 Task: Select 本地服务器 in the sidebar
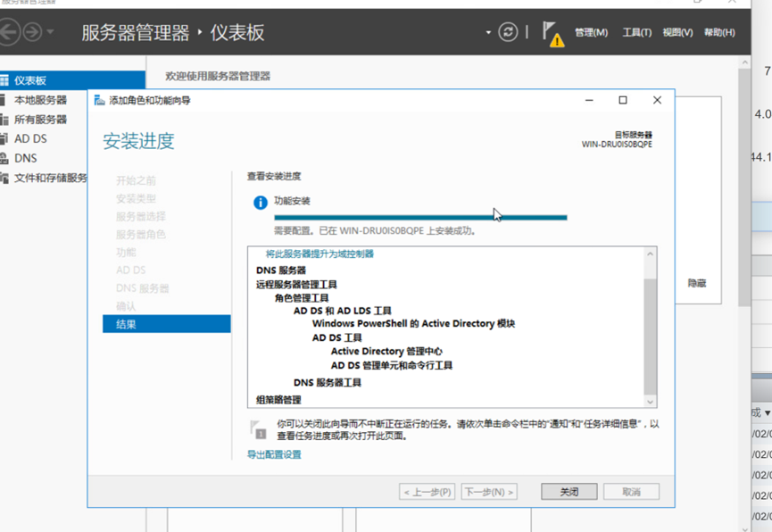point(40,100)
